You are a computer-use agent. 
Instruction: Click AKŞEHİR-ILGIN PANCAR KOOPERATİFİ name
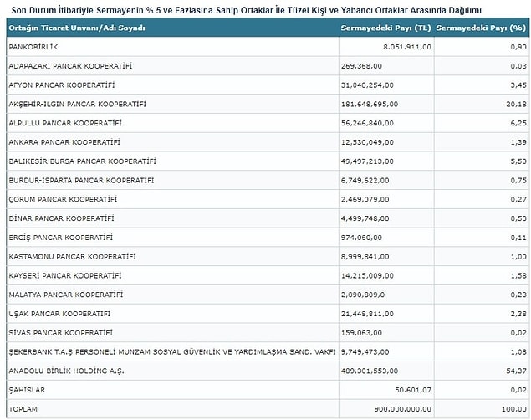77,104
